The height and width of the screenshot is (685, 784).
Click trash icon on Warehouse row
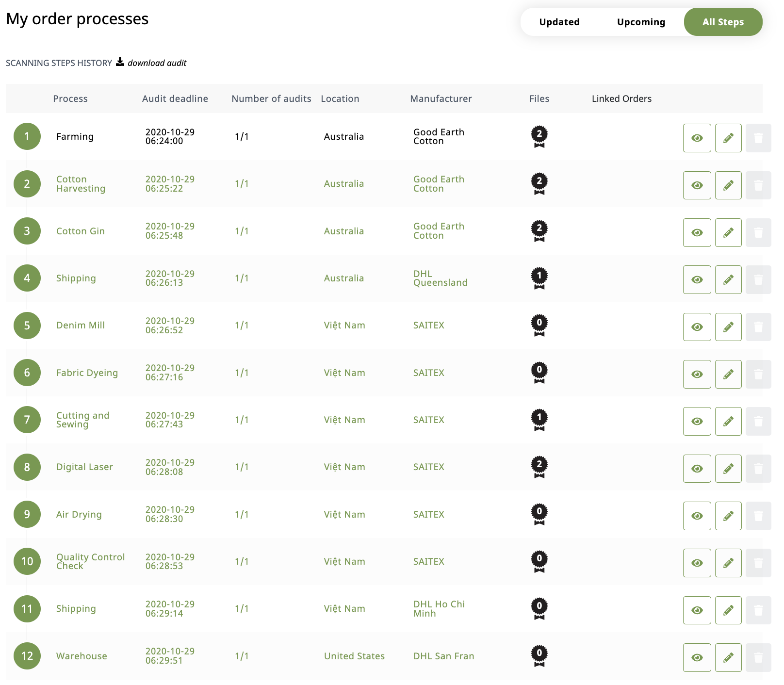(758, 657)
